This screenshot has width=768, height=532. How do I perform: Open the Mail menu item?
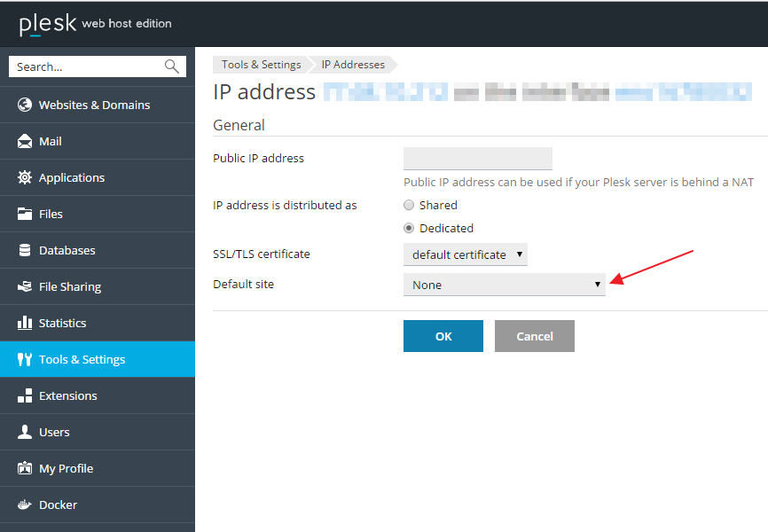coord(98,141)
